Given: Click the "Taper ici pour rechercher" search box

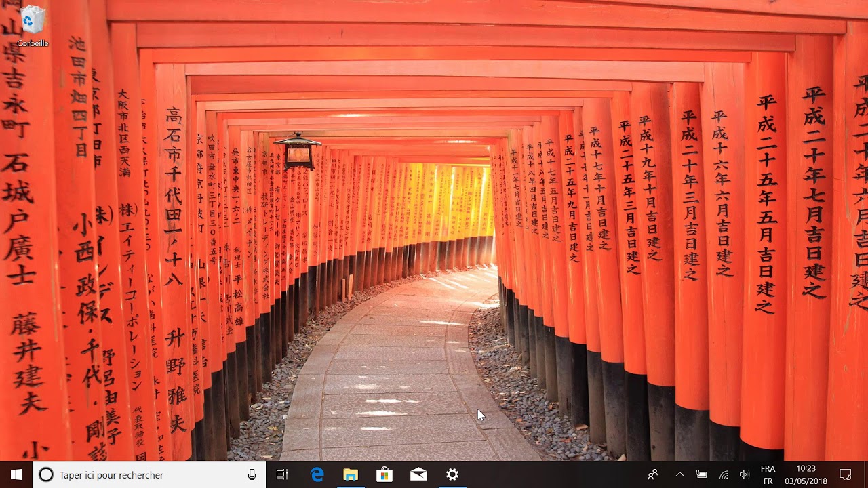Looking at the screenshot, I should pyautogui.click(x=149, y=474).
